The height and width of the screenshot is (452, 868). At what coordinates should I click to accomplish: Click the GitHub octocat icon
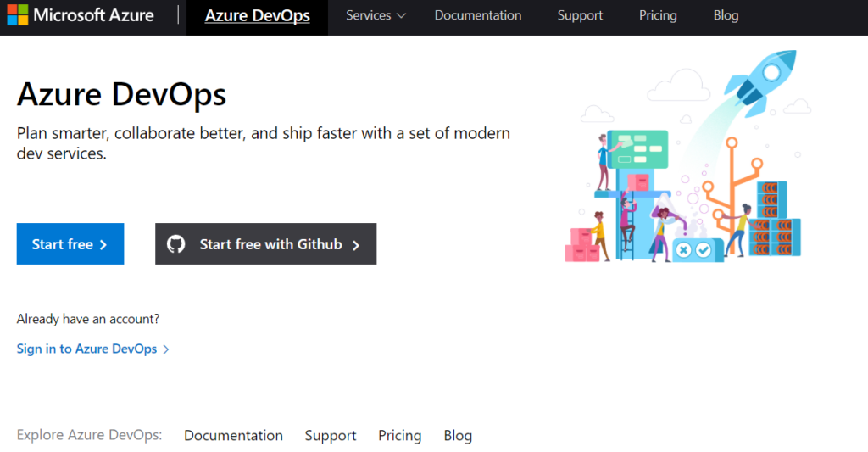pos(175,244)
